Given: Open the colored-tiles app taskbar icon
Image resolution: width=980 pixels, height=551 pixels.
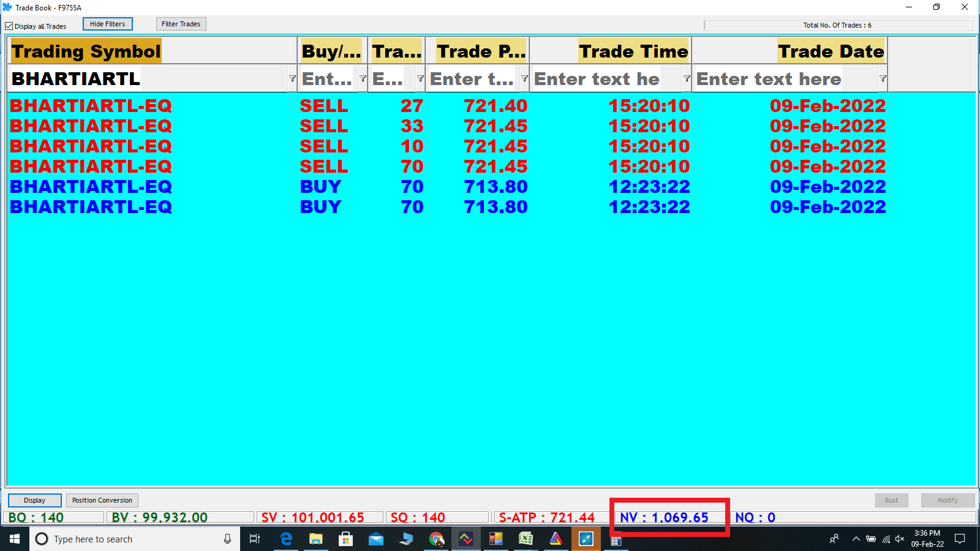Looking at the screenshot, I should pos(496,539).
